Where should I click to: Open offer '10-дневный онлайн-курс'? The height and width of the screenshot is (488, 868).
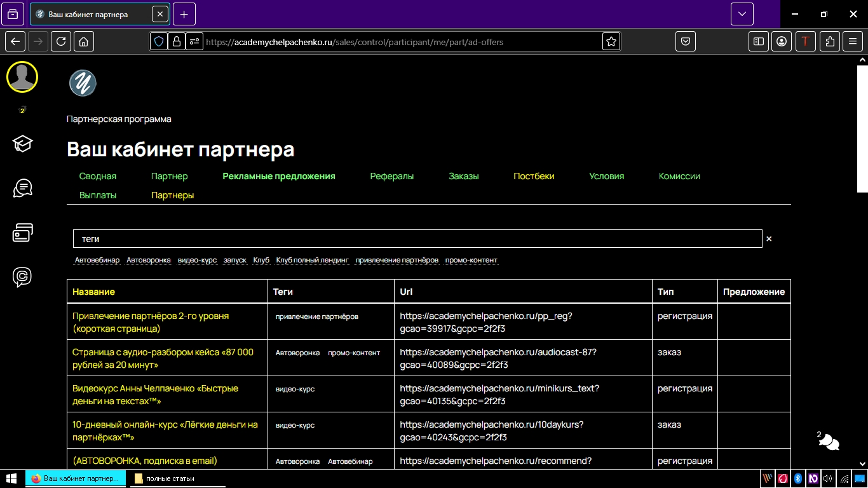pos(165,431)
